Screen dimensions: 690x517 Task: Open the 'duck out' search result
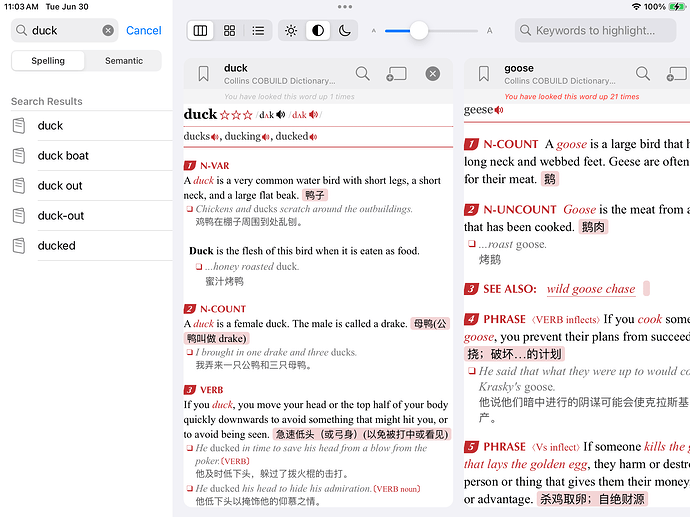(92, 186)
